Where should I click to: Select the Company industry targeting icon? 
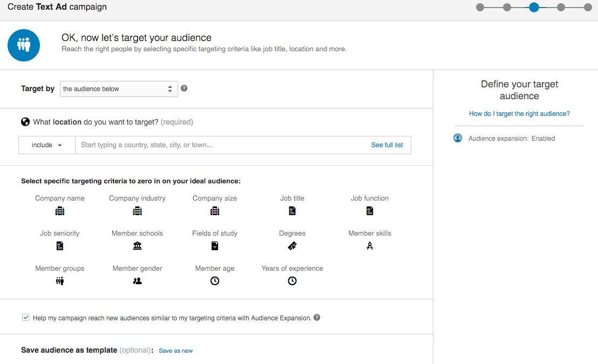137,211
